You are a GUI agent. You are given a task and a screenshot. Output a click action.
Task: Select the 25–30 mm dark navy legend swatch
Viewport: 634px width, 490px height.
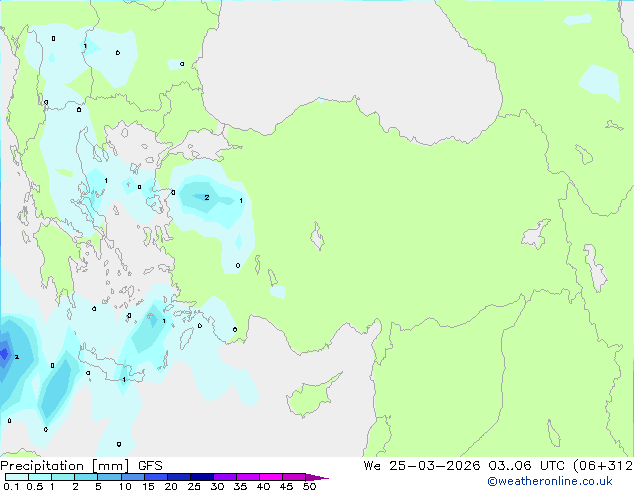[201, 477]
